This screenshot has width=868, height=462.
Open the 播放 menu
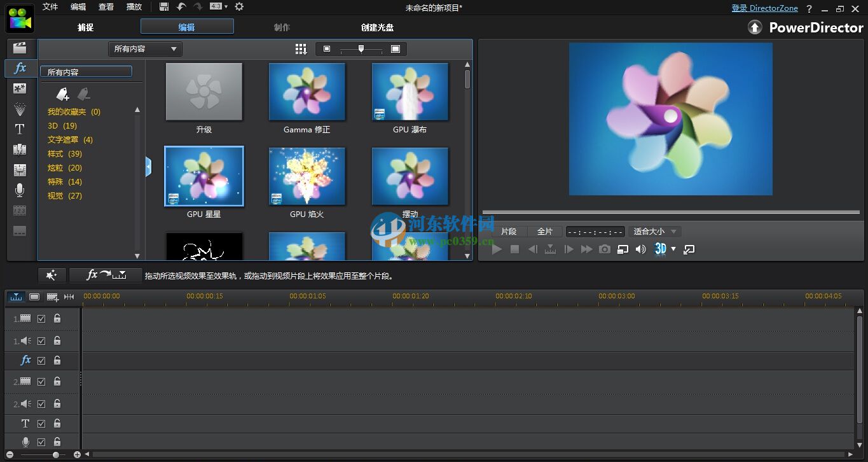click(134, 7)
